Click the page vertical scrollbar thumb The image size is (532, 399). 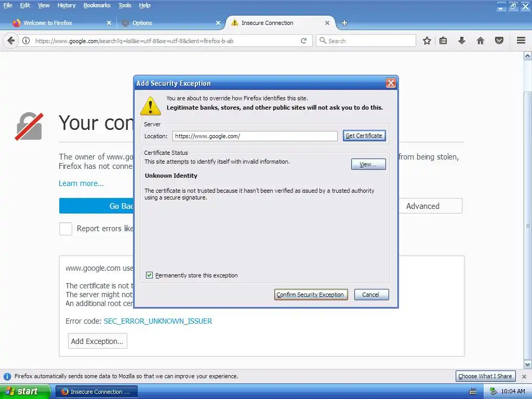(528, 225)
